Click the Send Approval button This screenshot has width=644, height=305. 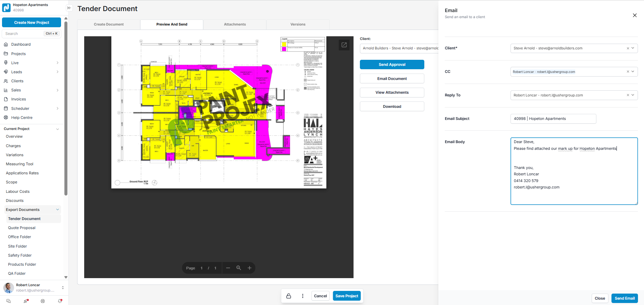point(392,64)
